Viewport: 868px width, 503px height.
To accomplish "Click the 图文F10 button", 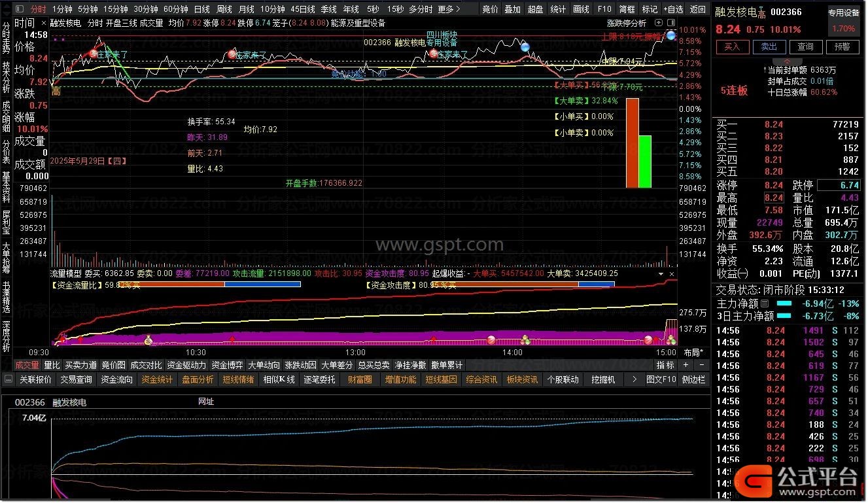I will (x=661, y=379).
